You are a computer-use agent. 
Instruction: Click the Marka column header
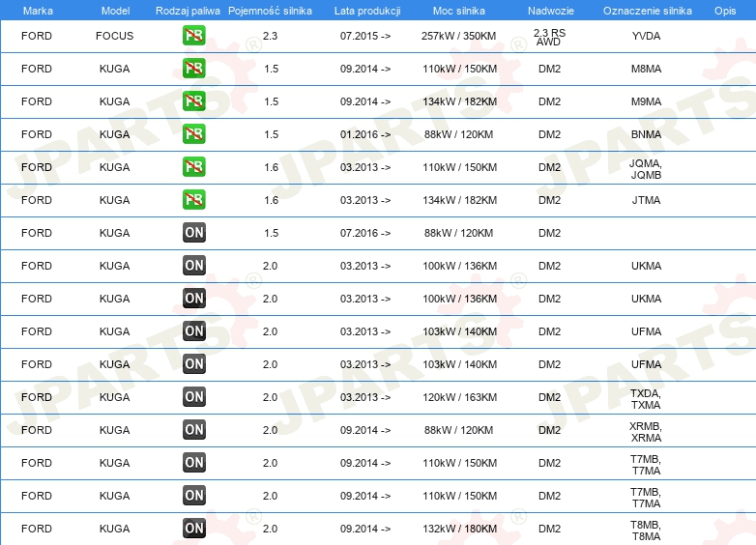38,11
